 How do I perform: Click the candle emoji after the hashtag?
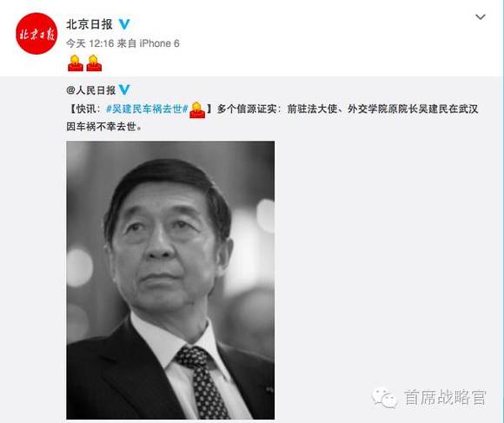(197, 109)
